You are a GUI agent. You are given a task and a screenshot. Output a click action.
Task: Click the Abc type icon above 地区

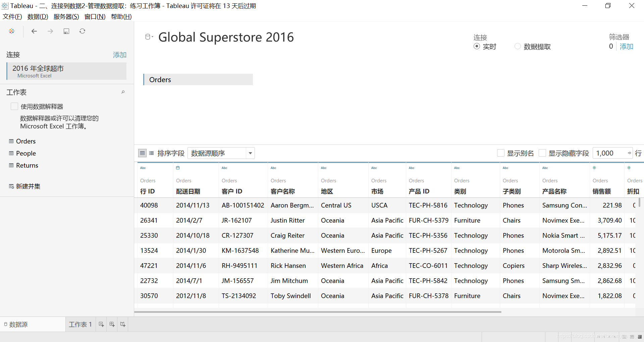coord(324,168)
